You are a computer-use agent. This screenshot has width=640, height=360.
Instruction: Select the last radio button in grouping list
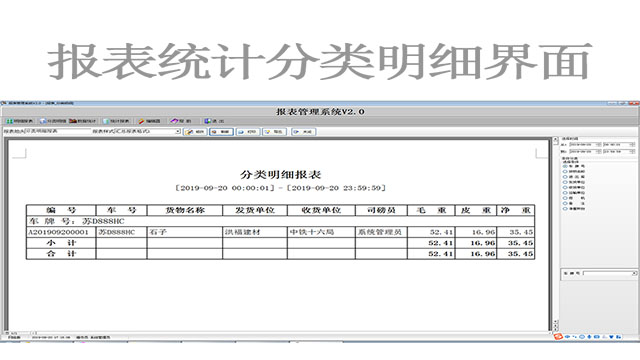(x=565, y=209)
